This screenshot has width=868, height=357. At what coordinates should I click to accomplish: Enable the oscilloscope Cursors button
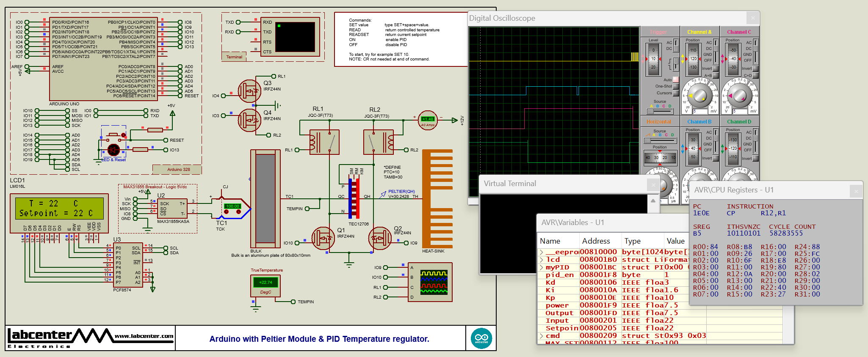pyautogui.click(x=676, y=93)
